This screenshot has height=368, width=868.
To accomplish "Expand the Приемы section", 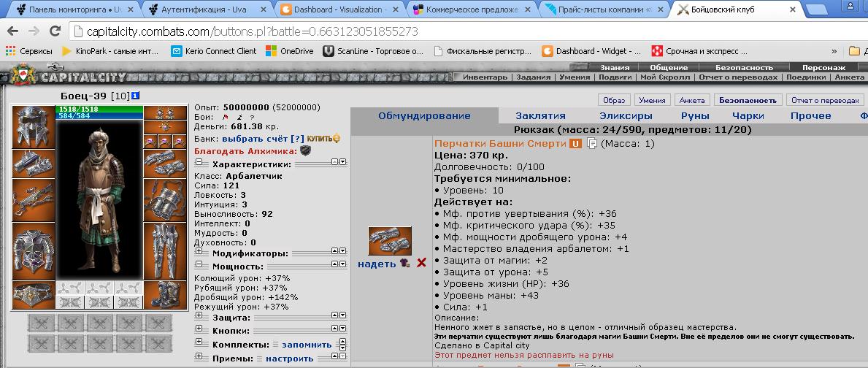I will coord(199,358).
